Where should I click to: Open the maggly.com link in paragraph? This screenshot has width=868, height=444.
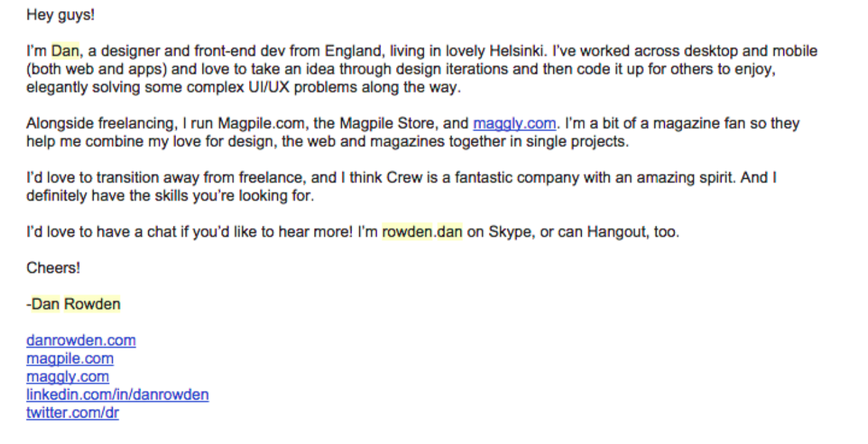click(x=514, y=123)
